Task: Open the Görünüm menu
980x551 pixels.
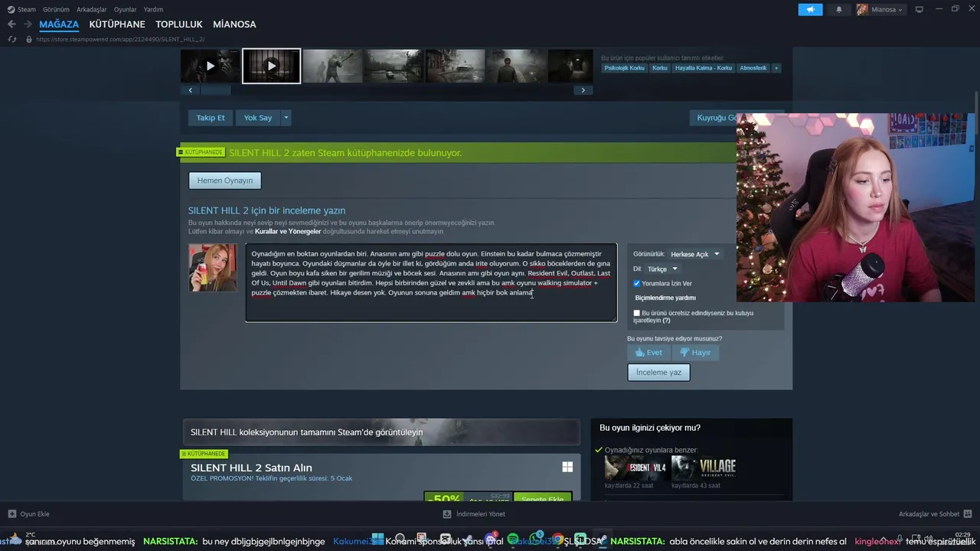Action: pos(56,9)
